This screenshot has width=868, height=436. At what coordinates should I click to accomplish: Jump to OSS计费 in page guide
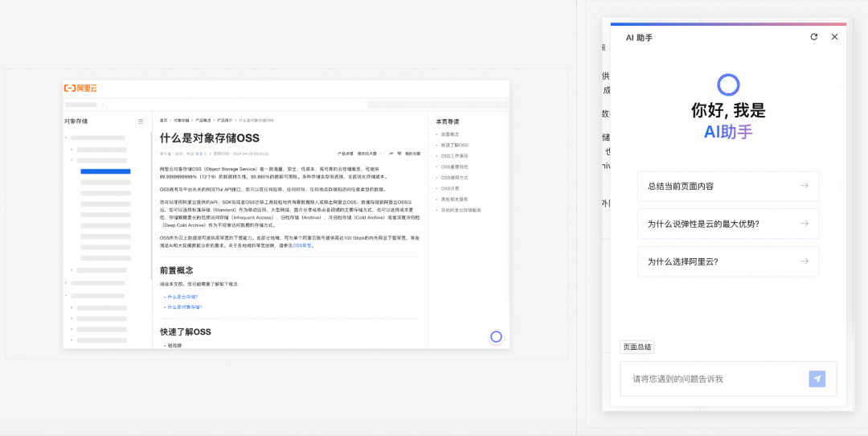448,188
